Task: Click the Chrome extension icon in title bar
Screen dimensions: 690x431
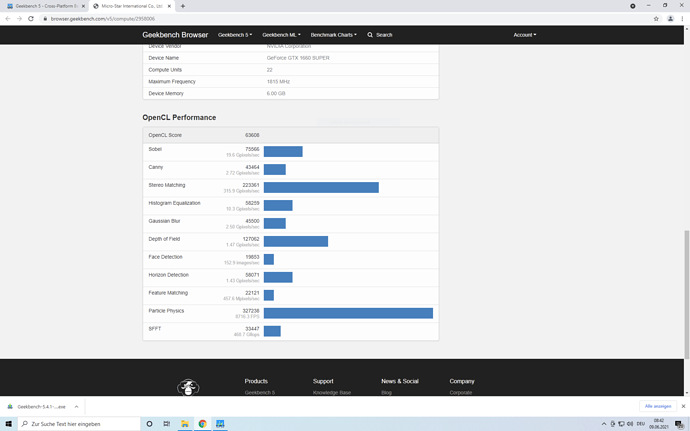Action: coord(632,6)
